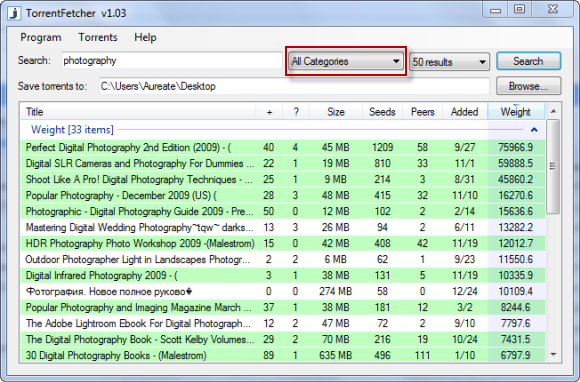Sort by the + column header
Screen dimensions: 580x382
point(269,112)
